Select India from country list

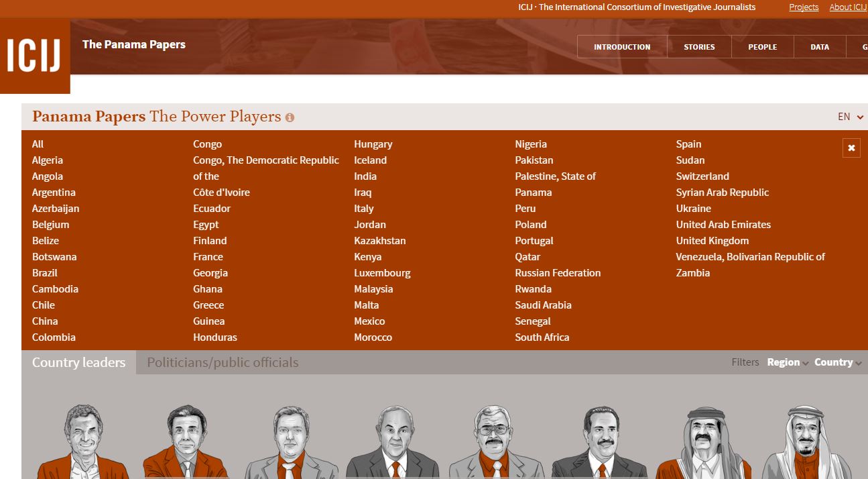pyautogui.click(x=365, y=176)
